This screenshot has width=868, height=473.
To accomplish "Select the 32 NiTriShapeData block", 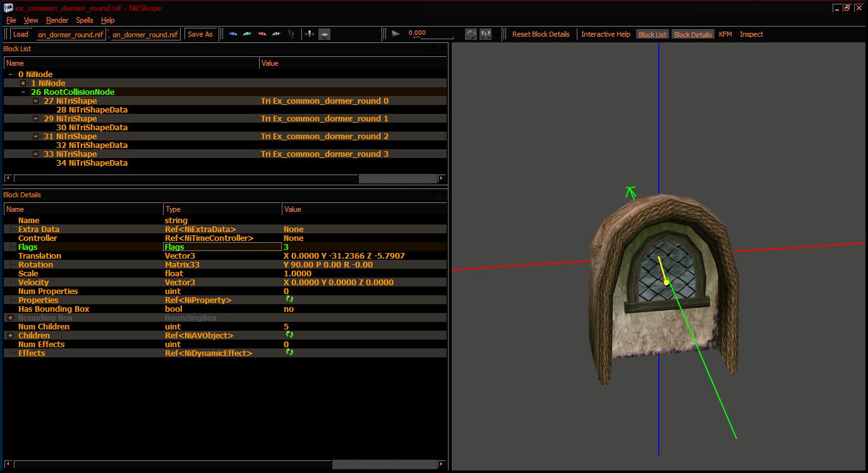I will (x=92, y=145).
